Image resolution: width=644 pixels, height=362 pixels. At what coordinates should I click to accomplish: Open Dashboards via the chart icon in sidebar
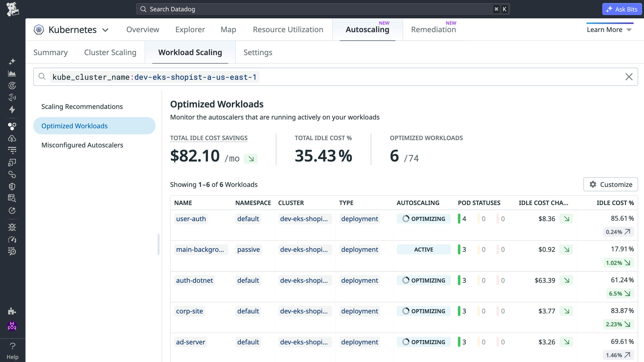[12, 73]
